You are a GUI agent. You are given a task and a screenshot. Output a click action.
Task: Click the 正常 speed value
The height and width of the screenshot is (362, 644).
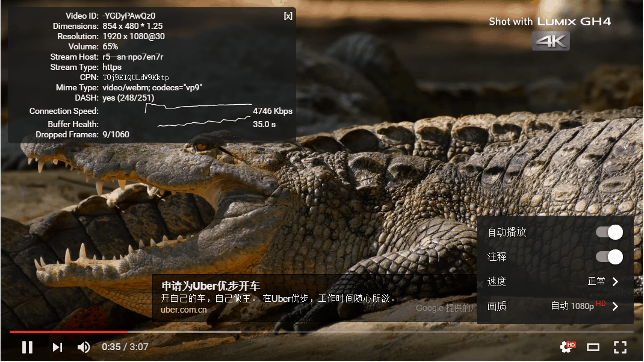point(596,281)
